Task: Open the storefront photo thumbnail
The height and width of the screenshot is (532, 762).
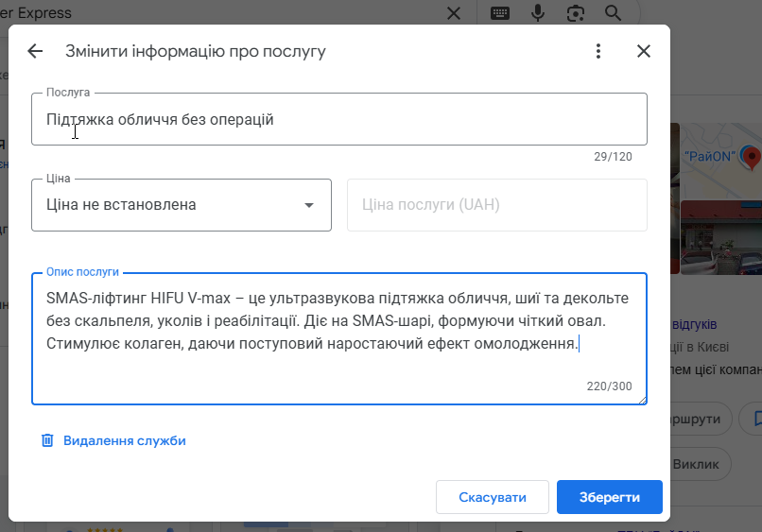Action: [x=721, y=238]
